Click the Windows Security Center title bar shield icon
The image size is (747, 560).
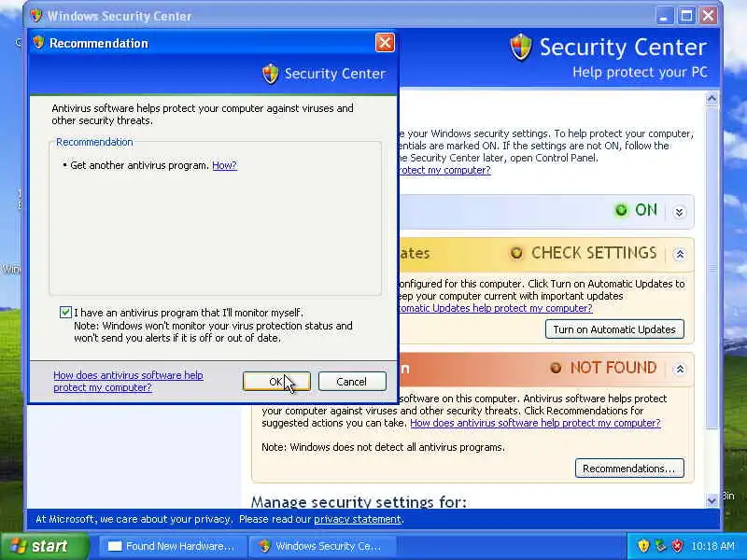point(35,16)
